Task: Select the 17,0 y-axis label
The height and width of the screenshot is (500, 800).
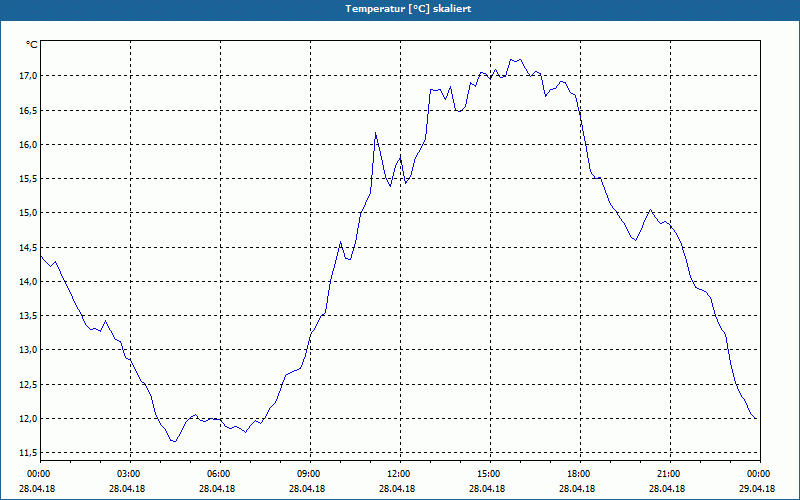Action: click(x=28, y=76)
